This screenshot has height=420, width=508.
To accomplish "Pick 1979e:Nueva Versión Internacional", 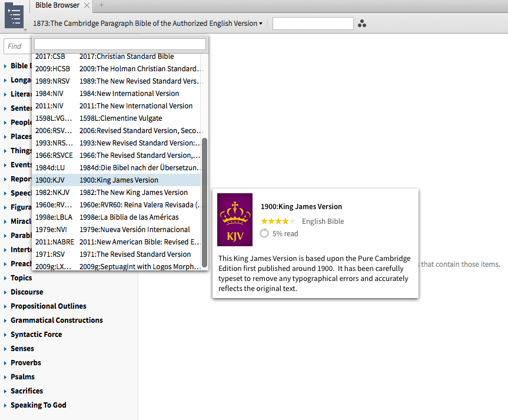I will point(117,229).
